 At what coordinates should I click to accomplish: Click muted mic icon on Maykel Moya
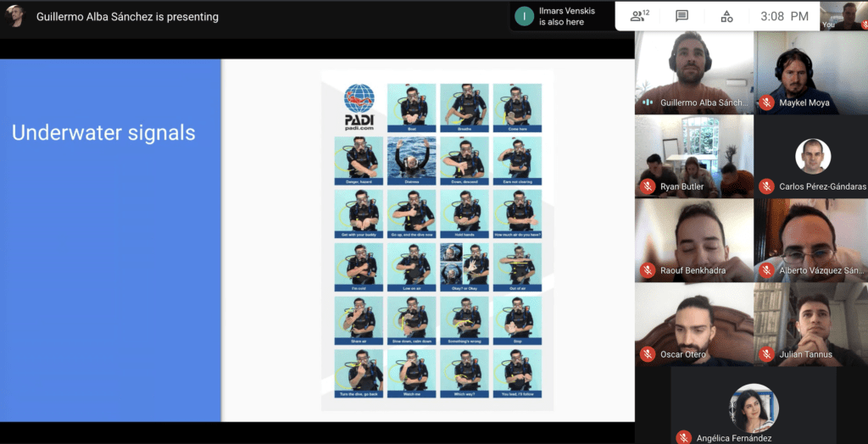(766, 103)
